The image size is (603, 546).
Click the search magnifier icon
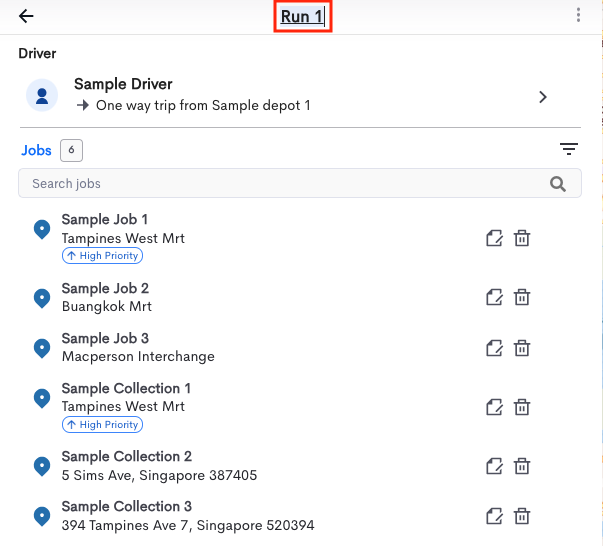pos(558,184)
